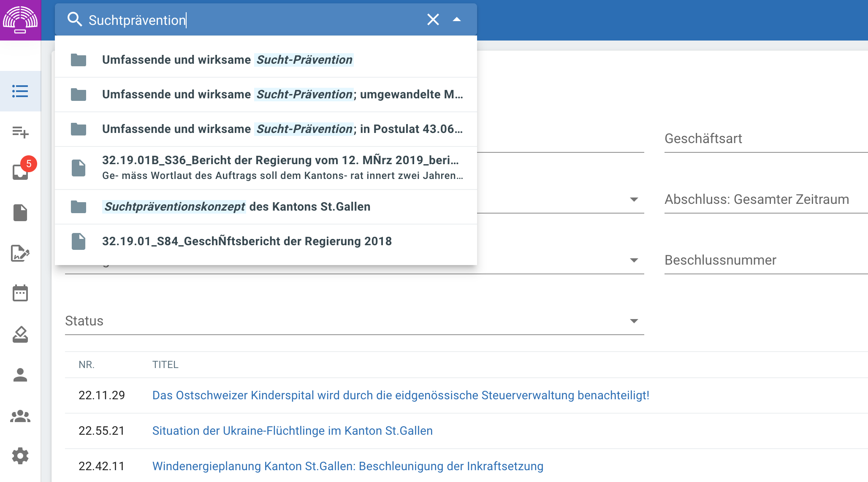Open the groups sidebar icon
The height and width of the screenshot is (482, 868).
point(20,416)
